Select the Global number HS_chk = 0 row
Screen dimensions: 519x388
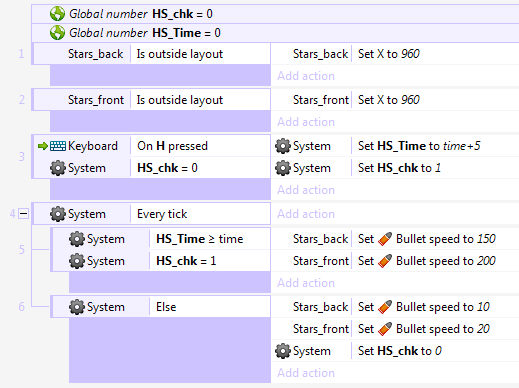275,14
